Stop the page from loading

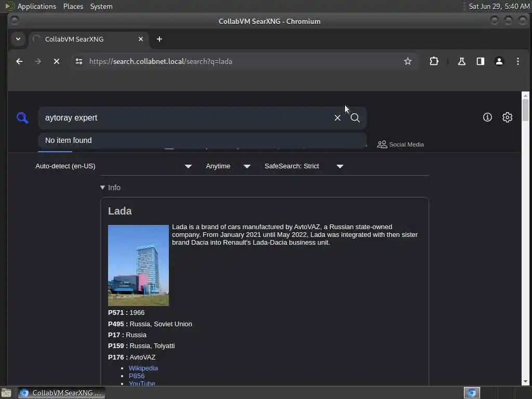coord(57,61)
